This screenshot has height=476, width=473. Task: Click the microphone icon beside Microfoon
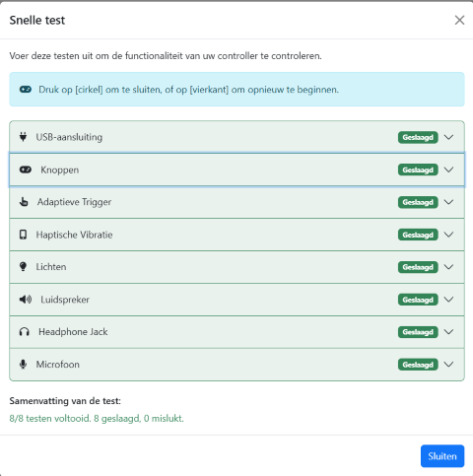pos(23,365)
